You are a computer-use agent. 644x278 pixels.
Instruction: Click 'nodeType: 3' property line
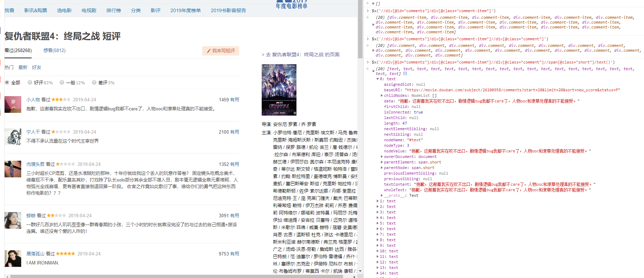[x=397, y=146]
